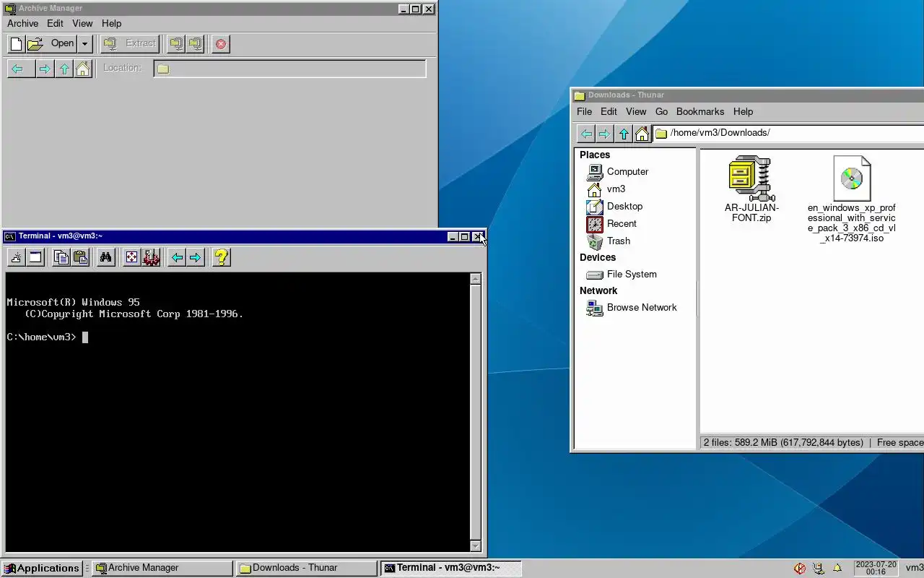Select the Windows XP iso file
Viewport: 924px width, 578px height.
tap(852, 199)
